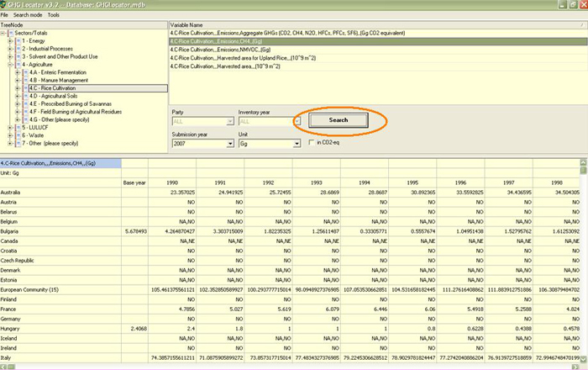Click the node icon beside 2 - Industrial Processes
The height and width of the screenshot is (370, 588).
(18, 48)
